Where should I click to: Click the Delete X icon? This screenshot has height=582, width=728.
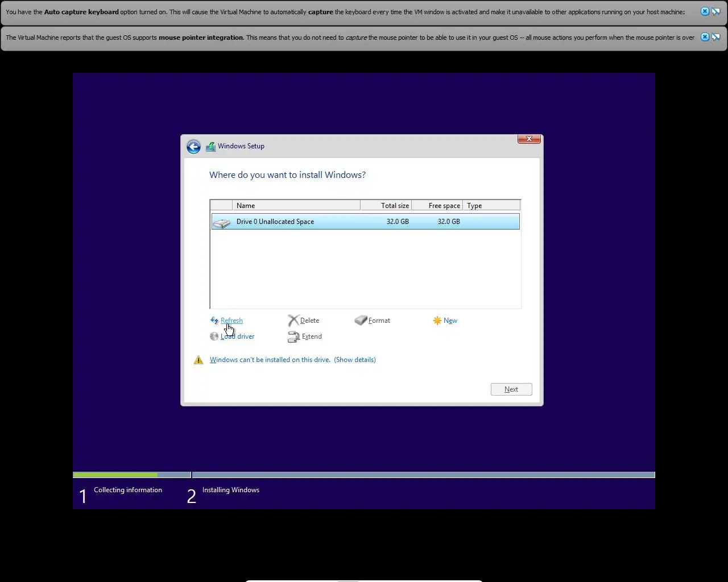click(x=293, y=321)
